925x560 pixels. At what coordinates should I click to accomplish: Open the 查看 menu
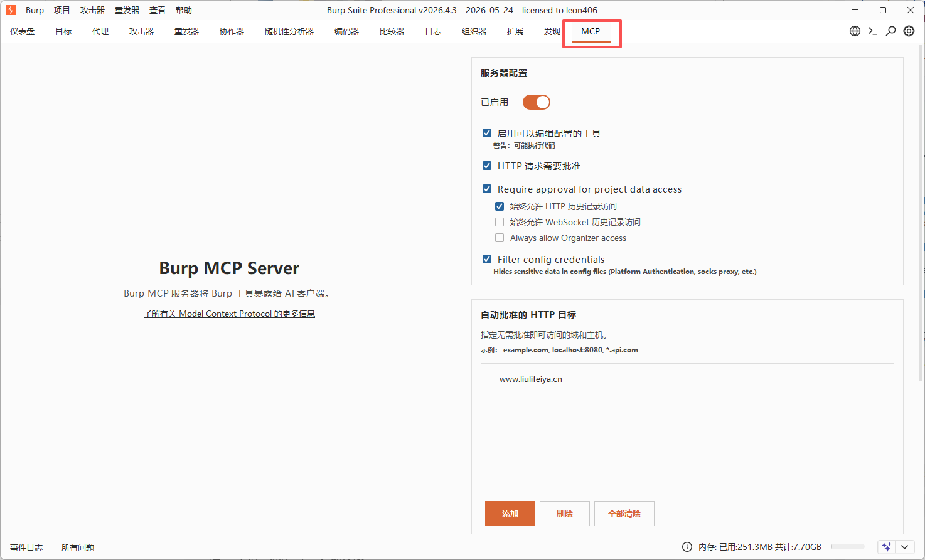click(158, 10)
